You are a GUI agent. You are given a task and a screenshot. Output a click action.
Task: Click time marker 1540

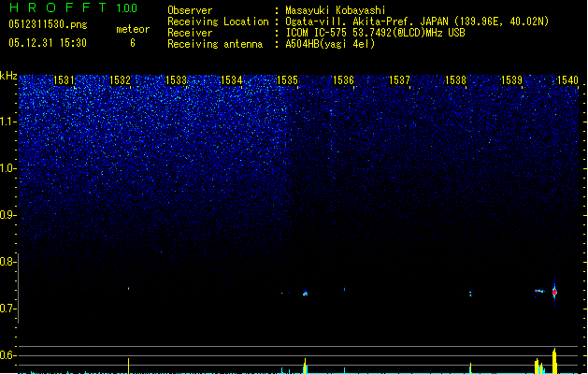[x=567, y=80]
